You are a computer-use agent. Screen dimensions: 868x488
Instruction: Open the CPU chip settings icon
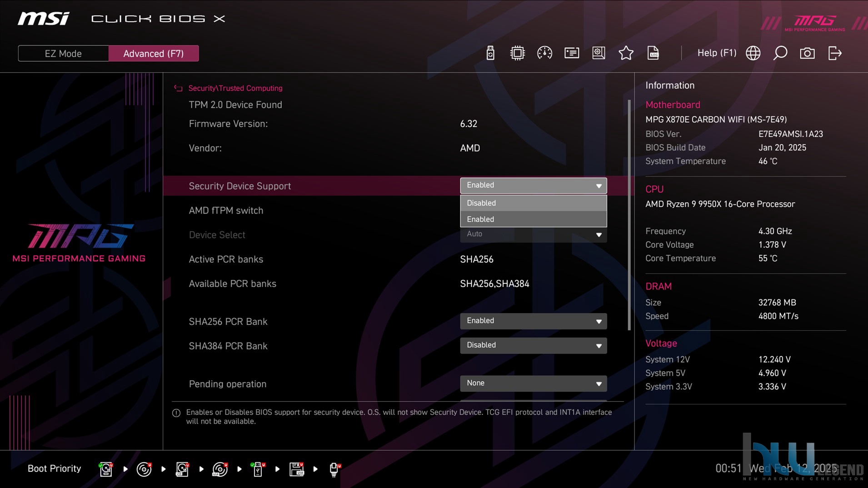pos(517,53)
